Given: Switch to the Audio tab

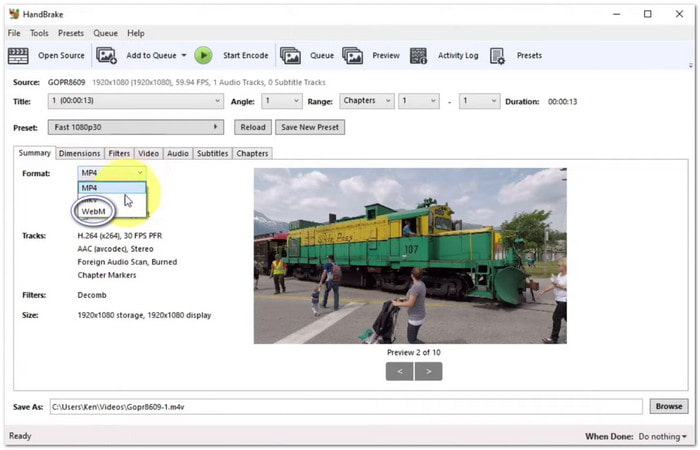Looking at the screenshot, I should 178,154.
